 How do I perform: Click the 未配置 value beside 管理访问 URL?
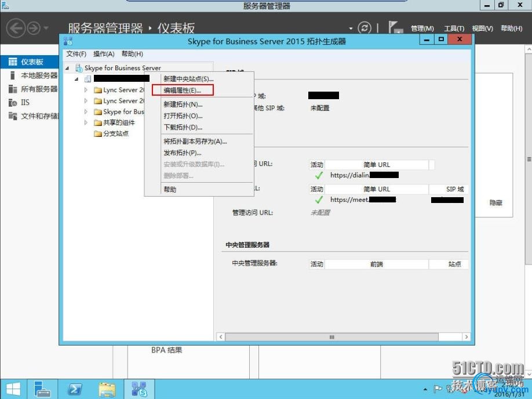pos(320,213)
